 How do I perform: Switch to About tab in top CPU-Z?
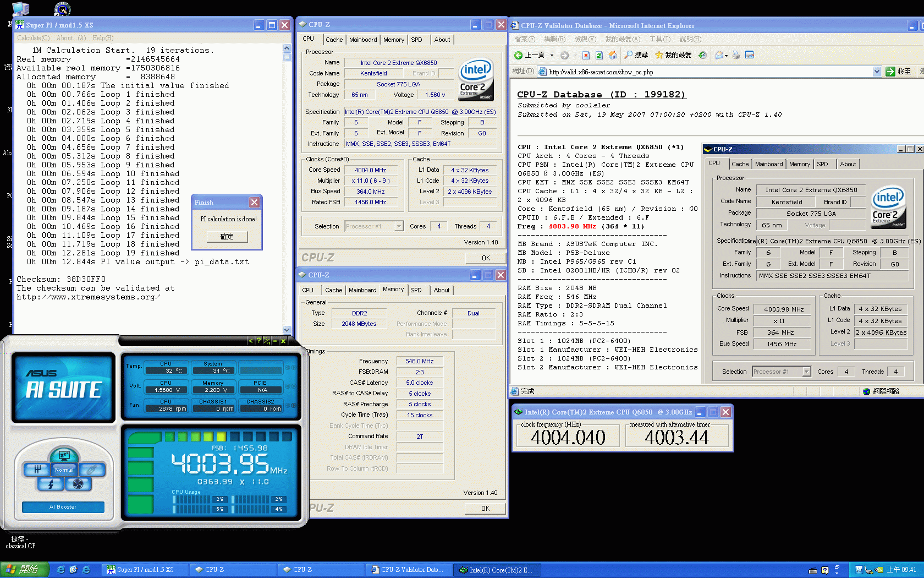coord(442,40)
